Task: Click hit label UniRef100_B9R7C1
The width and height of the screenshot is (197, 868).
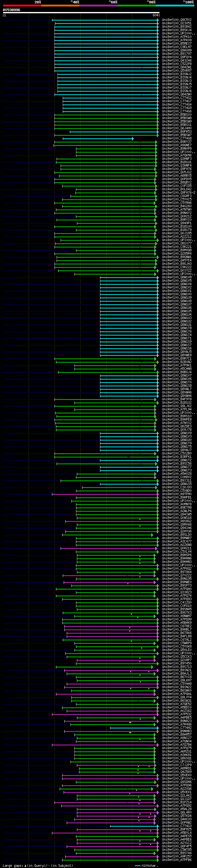Action: point(177,358)
